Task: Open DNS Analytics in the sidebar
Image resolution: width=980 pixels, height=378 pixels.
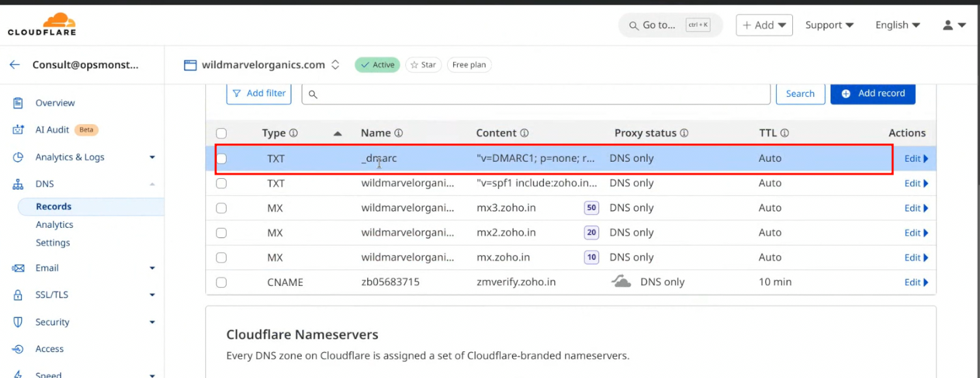Action: 55,224
